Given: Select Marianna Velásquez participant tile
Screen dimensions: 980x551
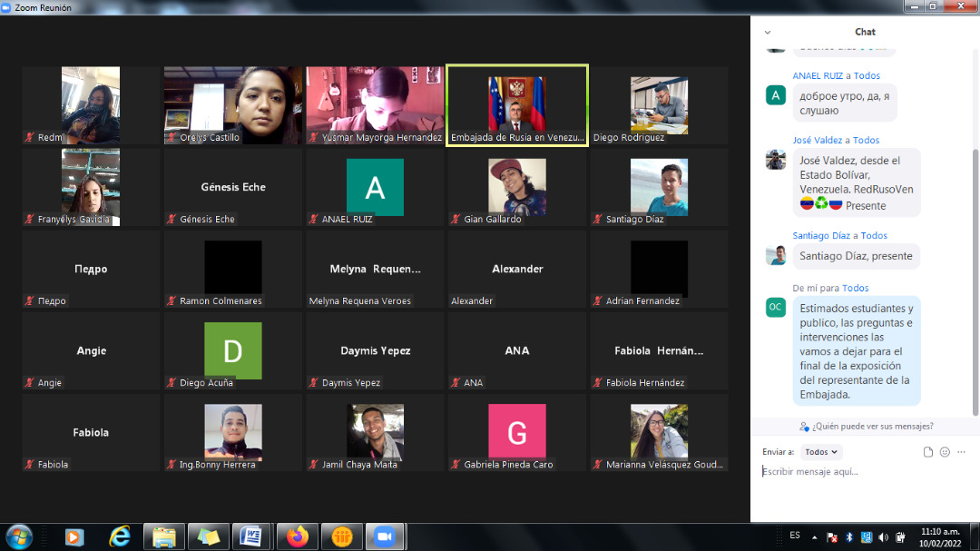Looking at the screenshot, I should coord(659,433).
